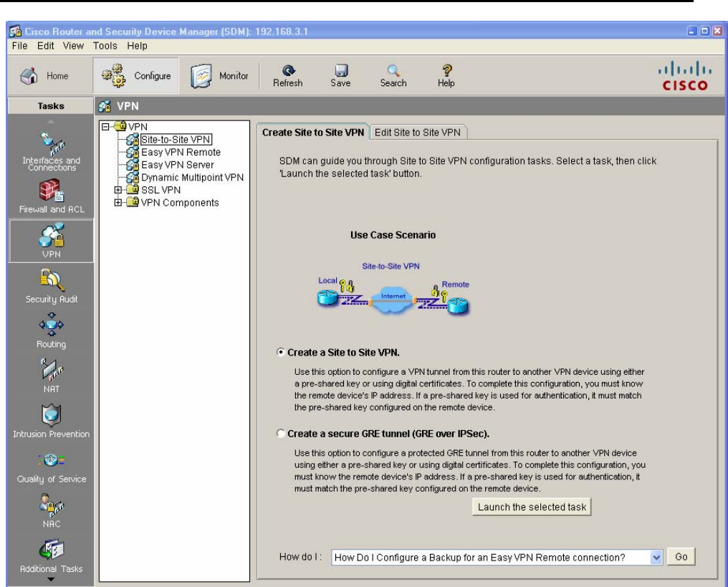The image size is (728, 587).
Task: Click Launch the selected task button
Action: pyautogui.click(x=532, y=507)
